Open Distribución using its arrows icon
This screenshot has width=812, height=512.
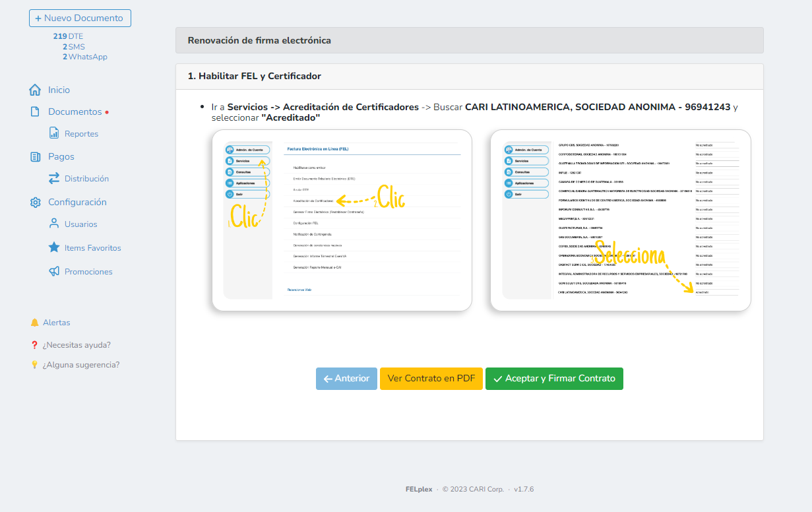click(x=54, y=178)
